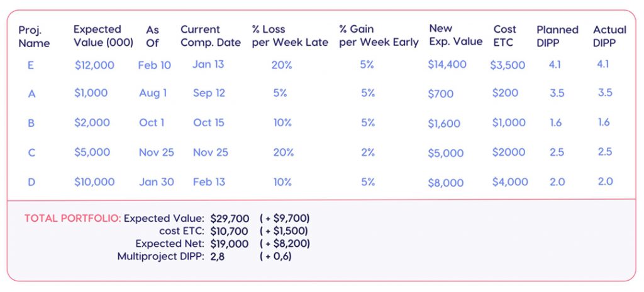
Task: Select the $29,700 total expected value
Action: pyautogui.click(x=230, y=219)
